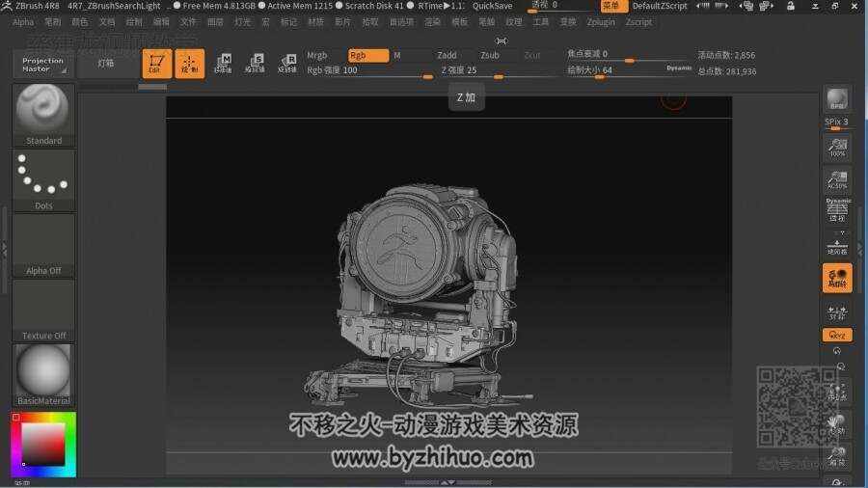
Task: Open the Standard brush picker
Action: [43, 115]
